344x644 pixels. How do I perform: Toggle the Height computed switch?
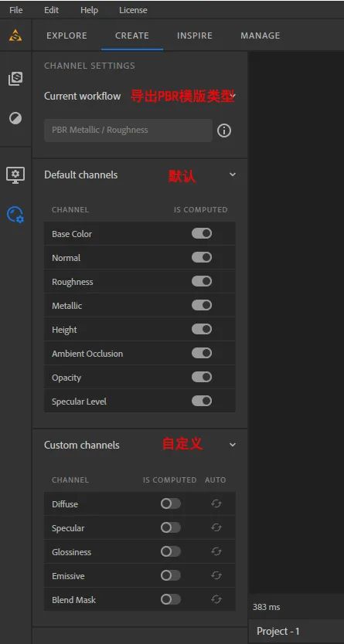click(202, 329)
